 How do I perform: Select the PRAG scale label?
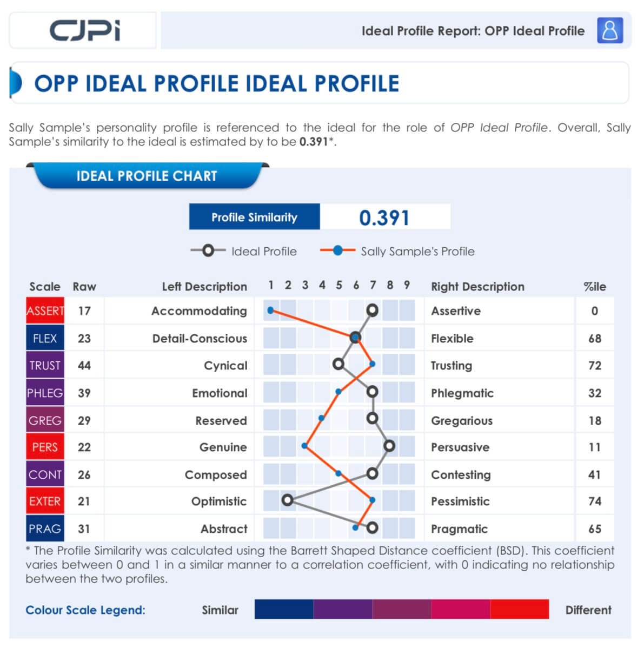[x=45, y=529]
